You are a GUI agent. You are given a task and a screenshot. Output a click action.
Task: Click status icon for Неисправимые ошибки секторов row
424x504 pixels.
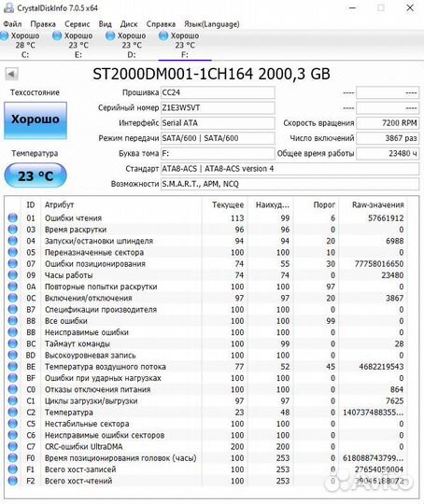pos(13,435)
